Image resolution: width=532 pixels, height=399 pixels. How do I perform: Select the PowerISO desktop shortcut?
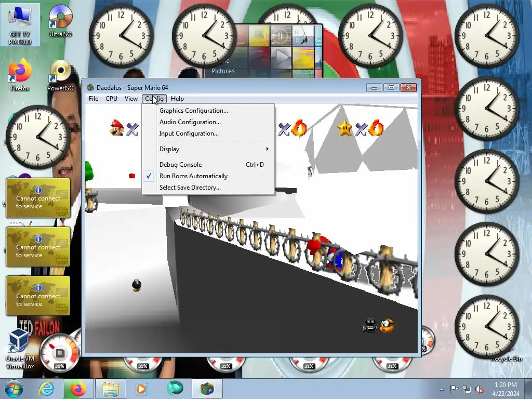60,75
